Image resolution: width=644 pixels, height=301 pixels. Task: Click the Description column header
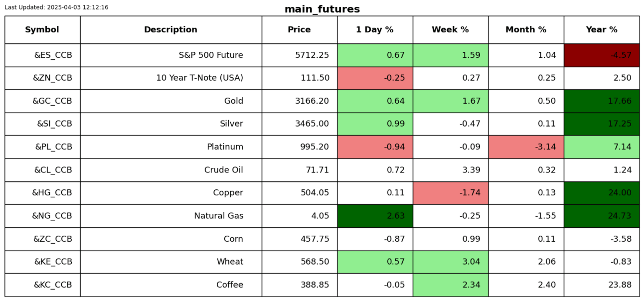[x=170, y=30]
